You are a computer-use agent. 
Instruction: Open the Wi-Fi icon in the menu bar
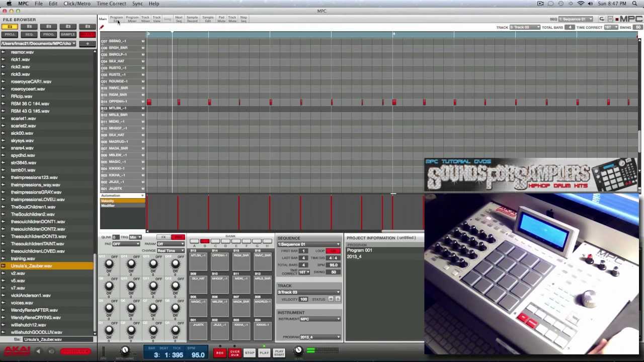pos(581,4)
